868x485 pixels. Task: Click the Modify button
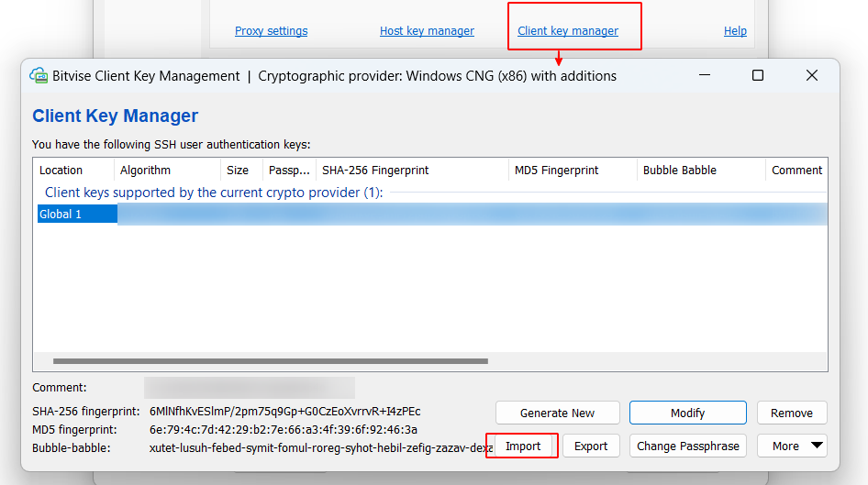(x=687, y=413)
